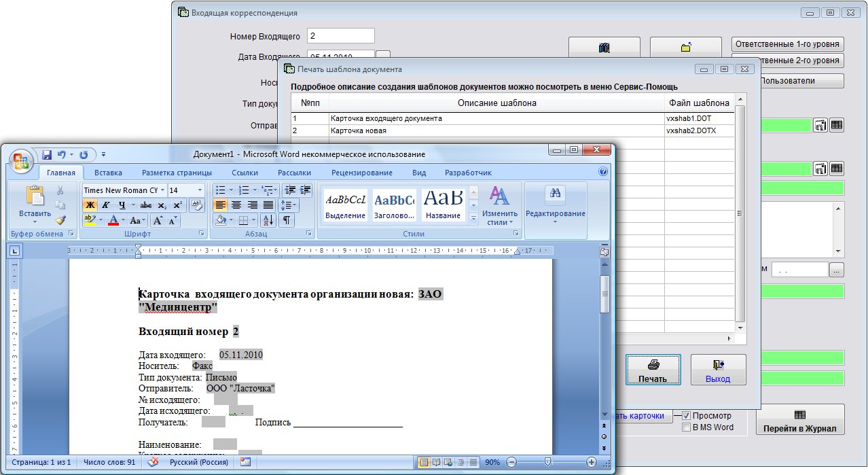Viewport: 868px width, 475px height.
Task: Sort text with the A-Я sort icon
Action: (268, 220)
